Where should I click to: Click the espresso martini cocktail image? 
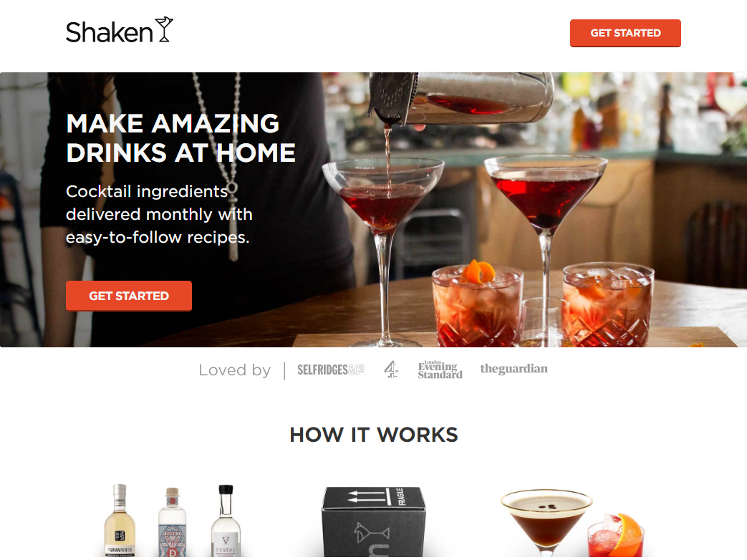(x=546, y=523)
